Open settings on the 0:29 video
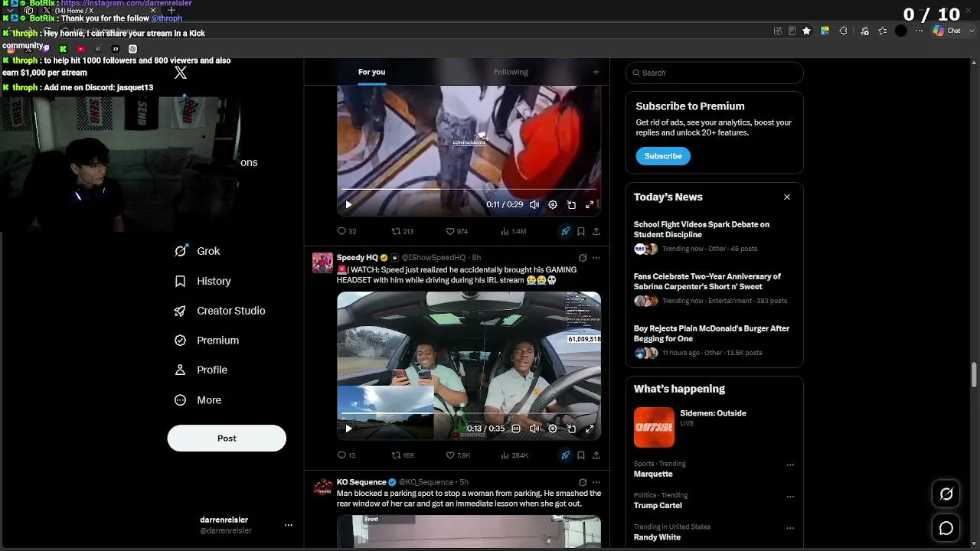The image size is (980, 551). 553,205
